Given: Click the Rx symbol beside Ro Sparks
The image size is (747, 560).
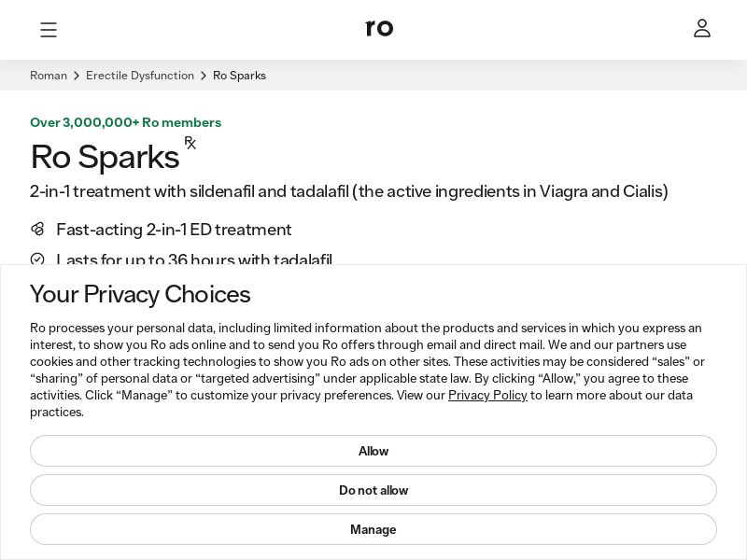Looking at the screenshot, I should [190, 143].
